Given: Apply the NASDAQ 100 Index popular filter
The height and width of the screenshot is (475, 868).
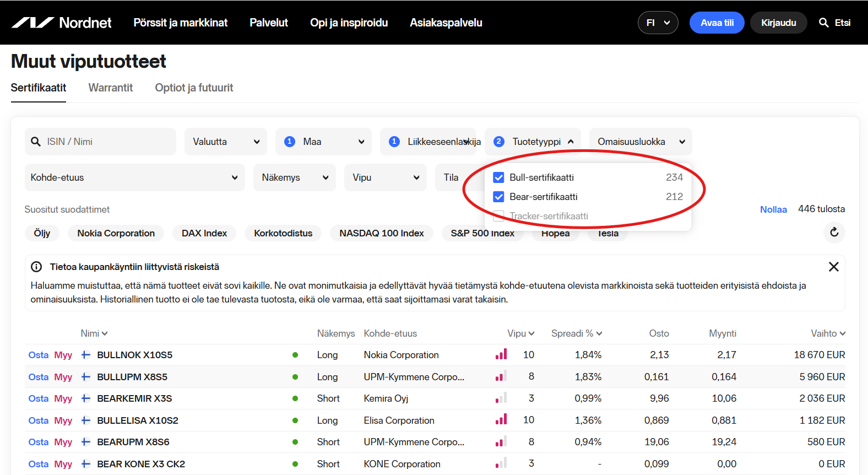Looking at the screenshot, I should pyautogui.click(x=382, y=233).
